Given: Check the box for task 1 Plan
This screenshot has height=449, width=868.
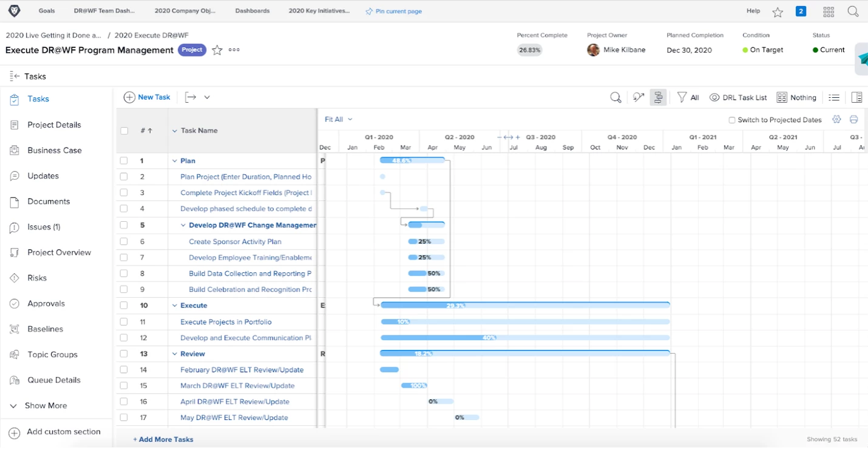Looking at the screenshot, I should tap(124, 161).
